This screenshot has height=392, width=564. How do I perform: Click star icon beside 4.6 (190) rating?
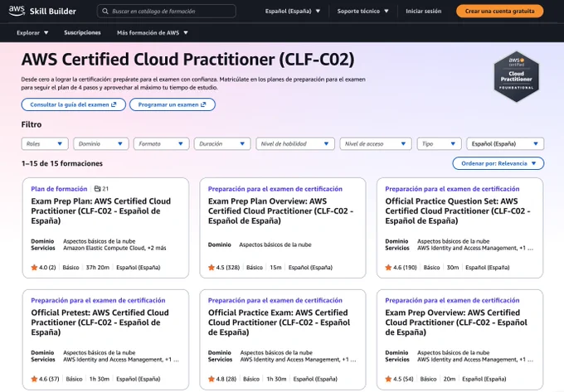point(388,268)
